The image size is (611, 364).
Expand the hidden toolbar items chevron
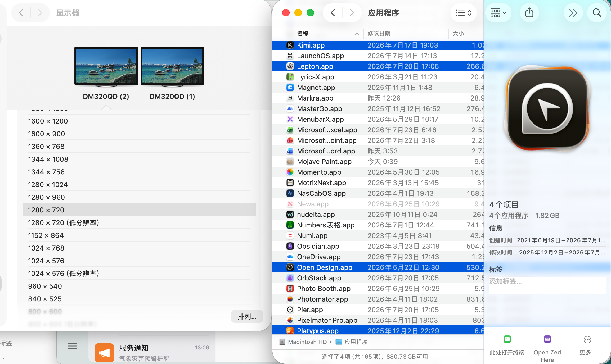pyautogui.click(x=573, y=13)
